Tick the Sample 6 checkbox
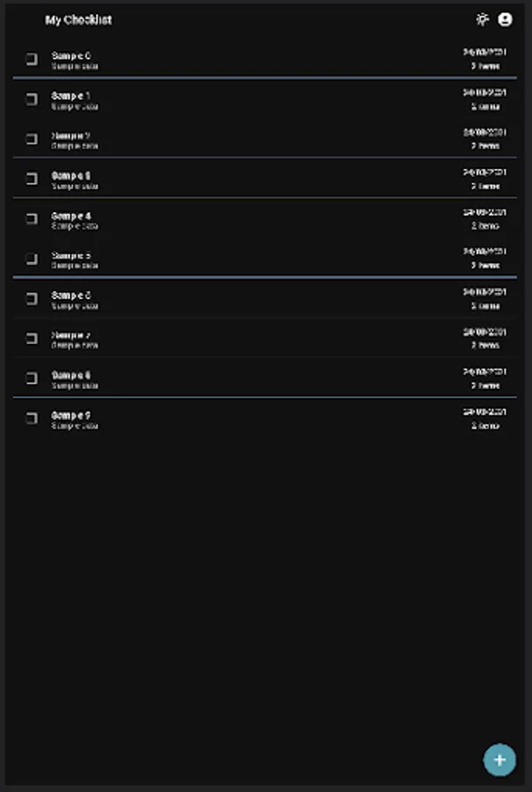Screen dimensions: 532x792 (32, 298)
